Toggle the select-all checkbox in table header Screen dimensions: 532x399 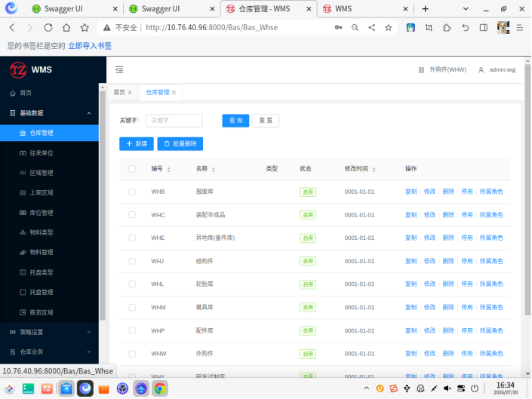pos(132,169)
